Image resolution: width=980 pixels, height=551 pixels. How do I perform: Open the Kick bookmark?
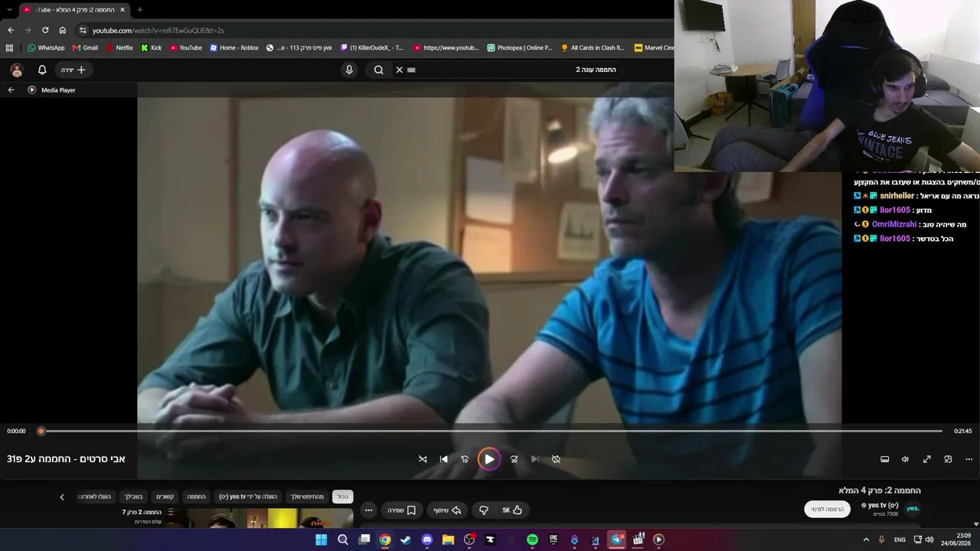(151, 47)
